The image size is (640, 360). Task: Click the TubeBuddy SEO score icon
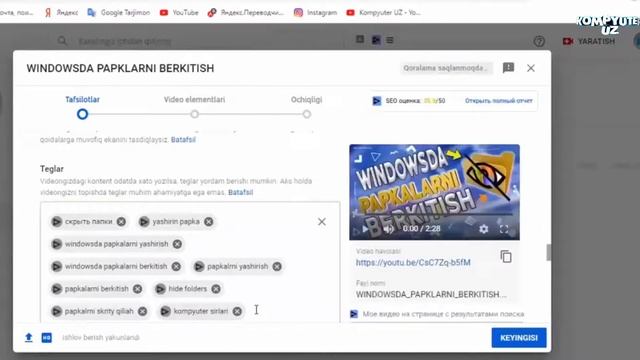coord(376,100)
